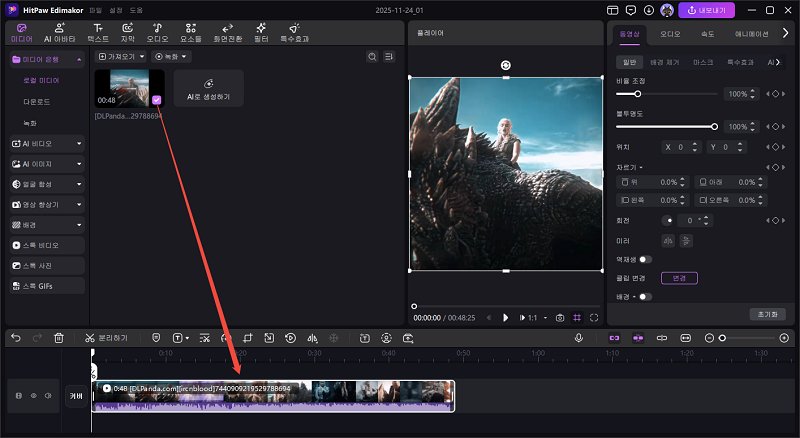Toggle the background (배경) switch
The image size is (800, 438).
coord(645,297)
